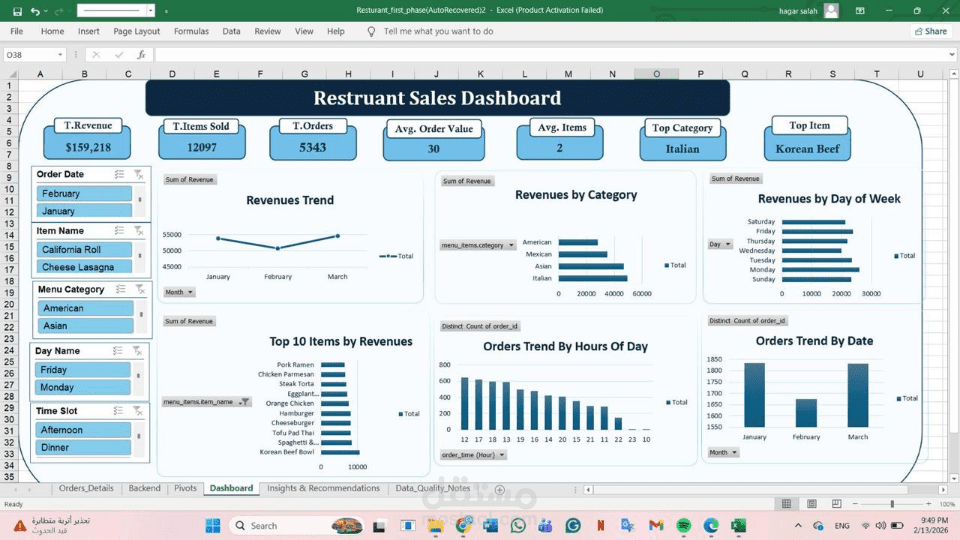Go to the Pivots sheet
This screenshot has width=960, height=540.
click(186, 488)
